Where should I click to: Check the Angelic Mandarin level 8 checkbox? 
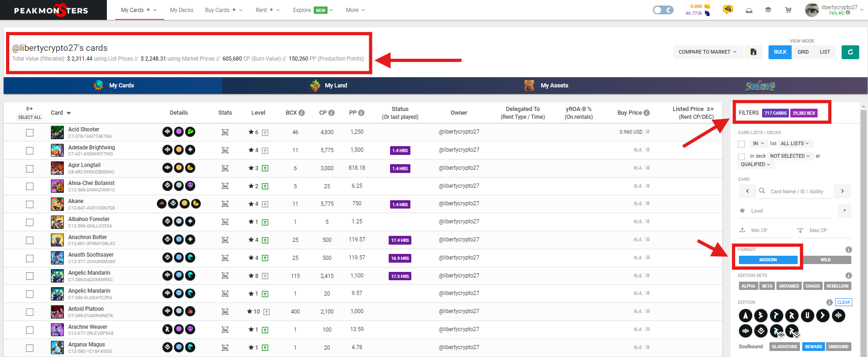click(30, 276)
